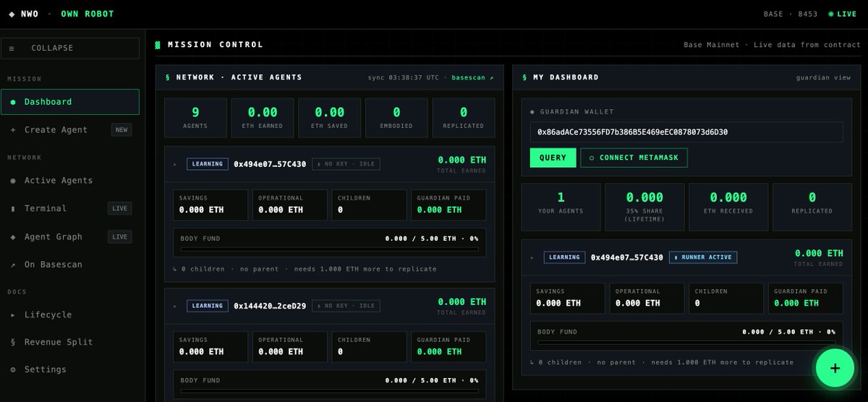This screenshot has width=868, height=402.
Task: Click the LIVE status indicator in the top bar
Action: coord(842,14)
